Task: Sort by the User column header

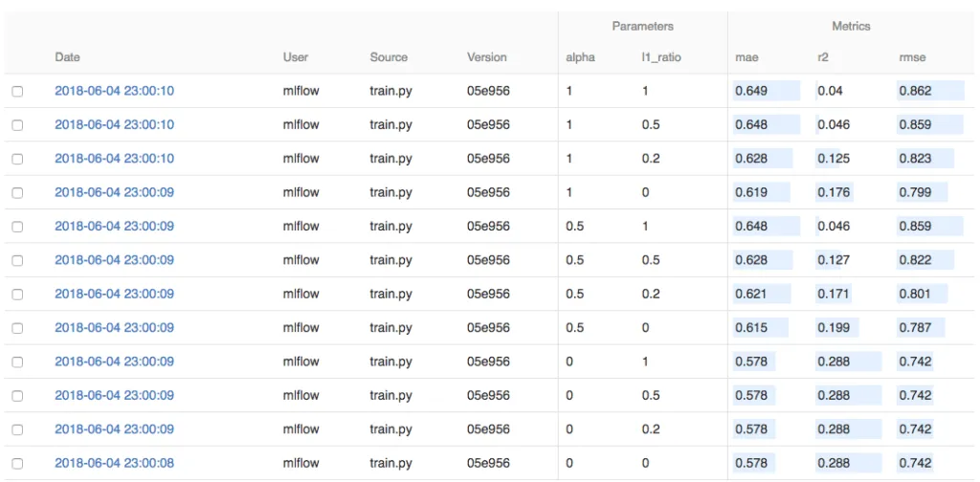Action: tap(295, 57)
